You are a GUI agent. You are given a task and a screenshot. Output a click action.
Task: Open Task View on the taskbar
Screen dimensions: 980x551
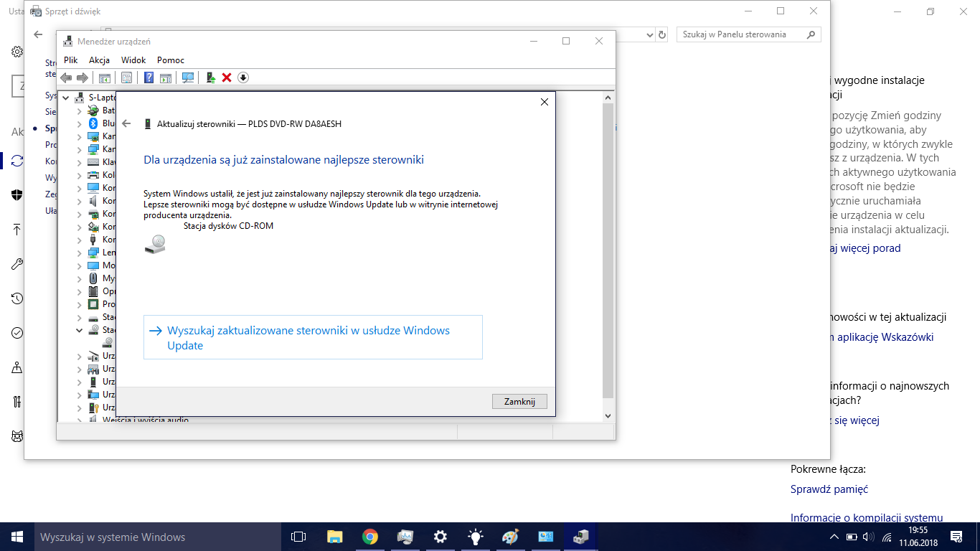click(x=298, y=537)
